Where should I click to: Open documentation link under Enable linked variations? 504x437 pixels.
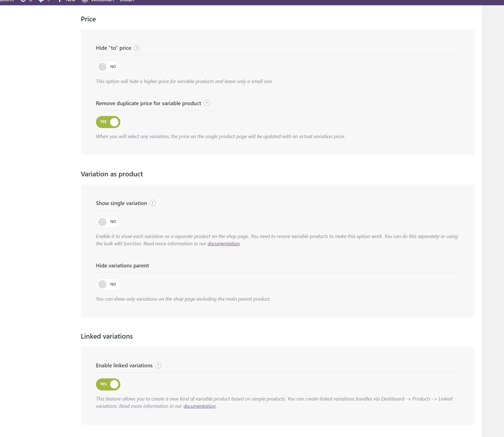pos(199,406)
